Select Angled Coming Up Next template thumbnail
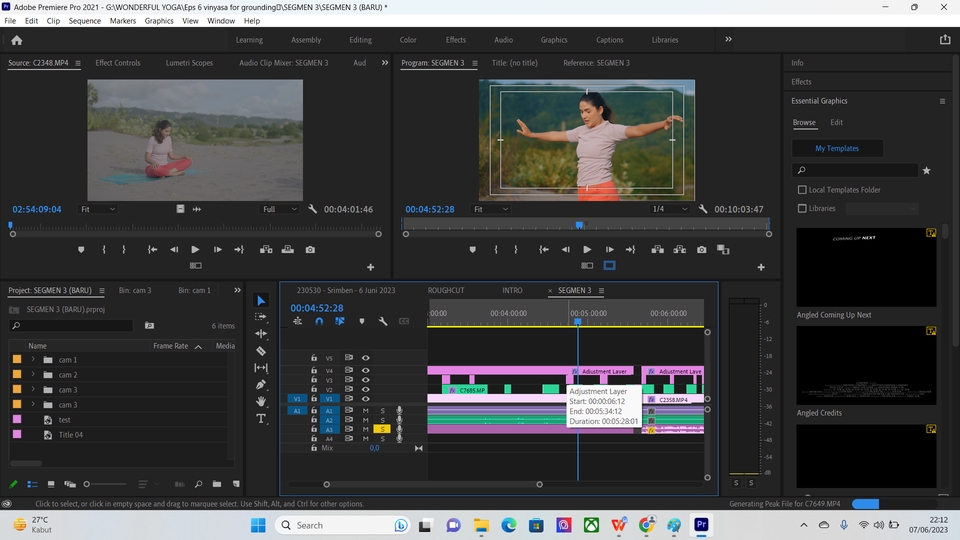 pos(866,268)
